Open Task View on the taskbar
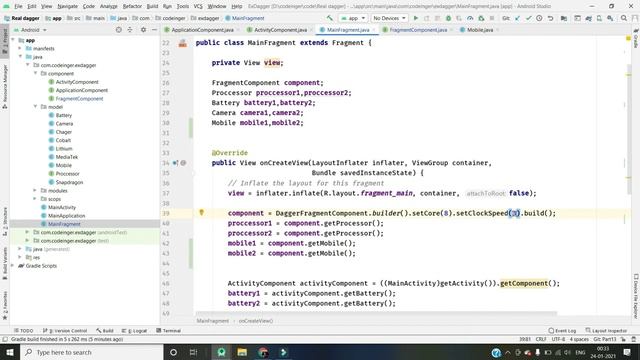This screenshot has width=640, height=360. point(193,352)
